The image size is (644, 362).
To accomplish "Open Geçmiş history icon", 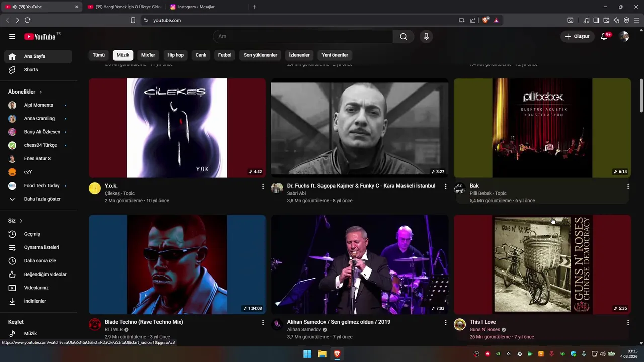I will 12,234.
